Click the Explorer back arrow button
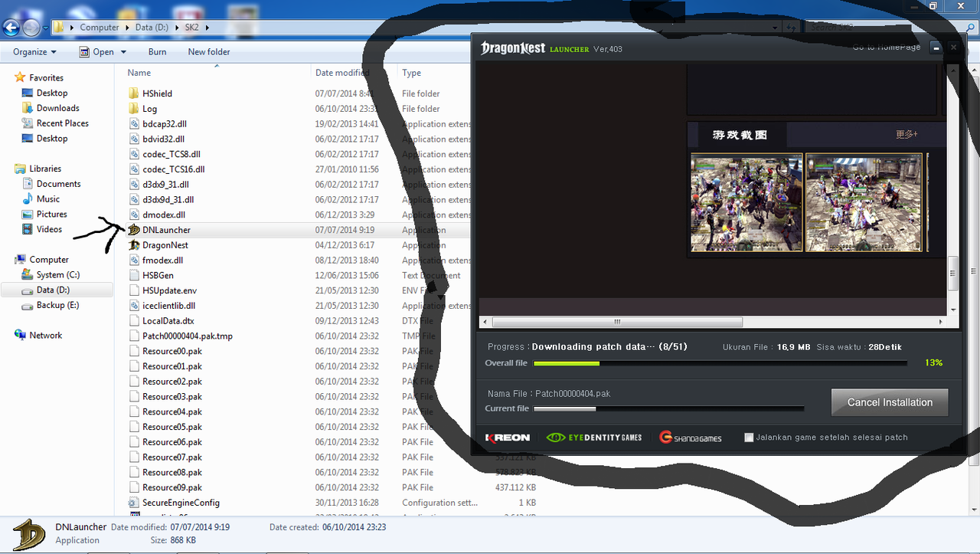This screenshot has width=980, height=554. click(x=11, y=28)
